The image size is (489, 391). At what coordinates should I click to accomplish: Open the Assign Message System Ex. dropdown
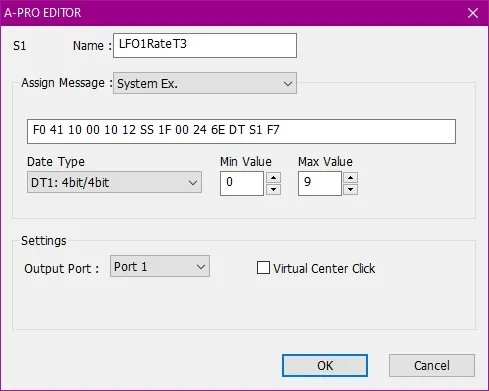coord(205,83)
